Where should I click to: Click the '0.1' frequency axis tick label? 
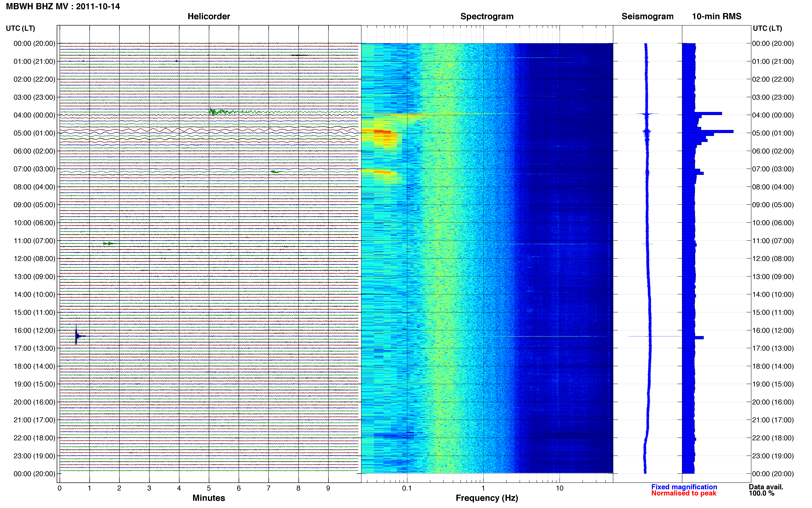pyautogui.click(x=407, y=488)
